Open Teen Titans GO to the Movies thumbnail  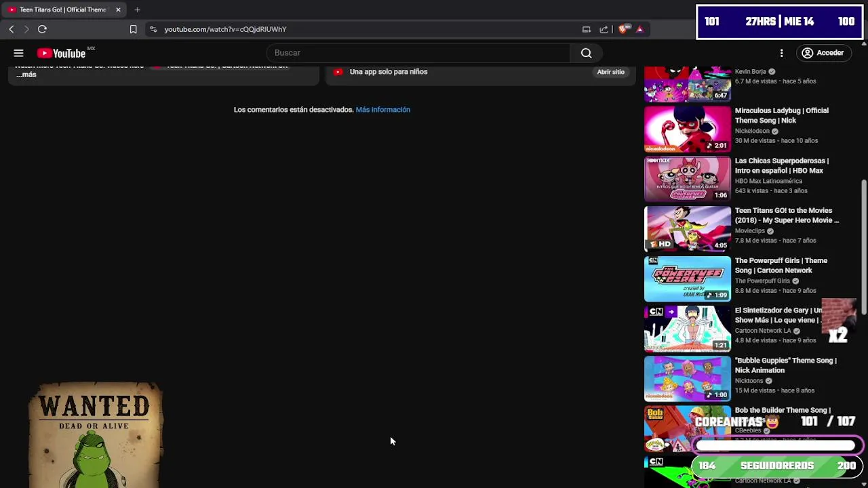tap(688, 228)
